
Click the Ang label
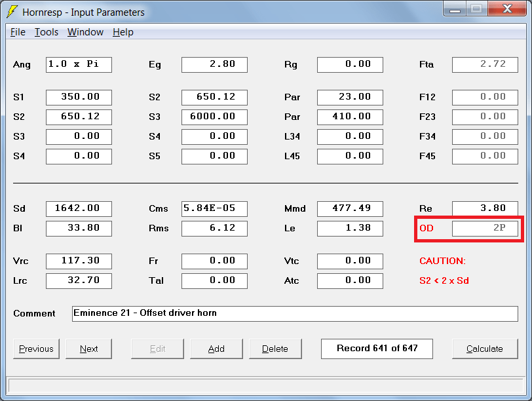[x=22, y=65]
